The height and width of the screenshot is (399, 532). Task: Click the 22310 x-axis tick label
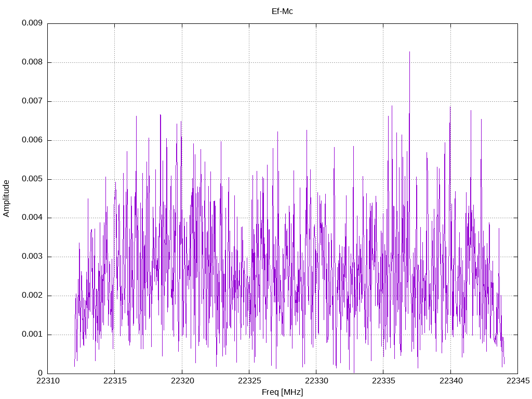coord(48,381)
